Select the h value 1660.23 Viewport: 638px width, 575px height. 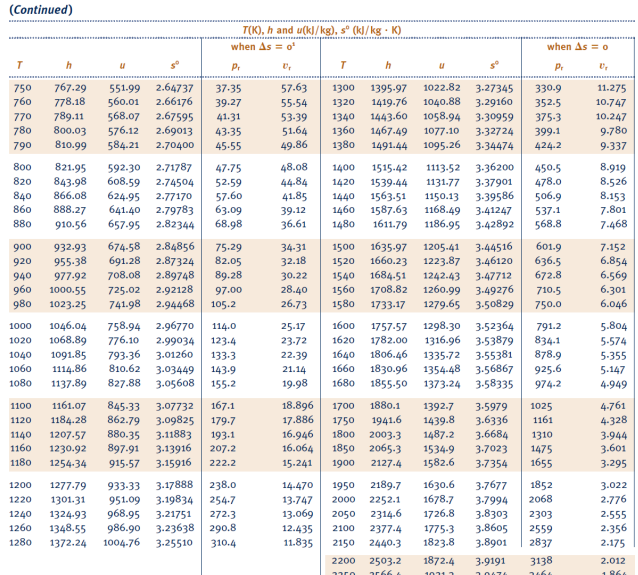[x=389, y=261]
